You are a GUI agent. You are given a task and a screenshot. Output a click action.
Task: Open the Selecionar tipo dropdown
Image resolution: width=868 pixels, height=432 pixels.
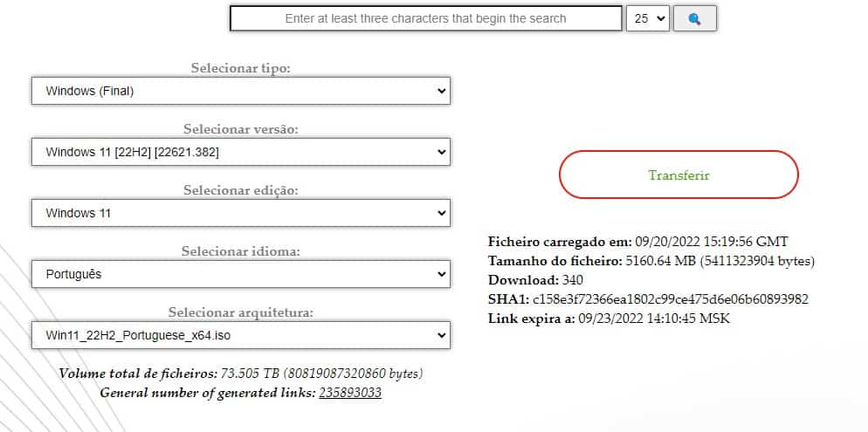[241, 91]
